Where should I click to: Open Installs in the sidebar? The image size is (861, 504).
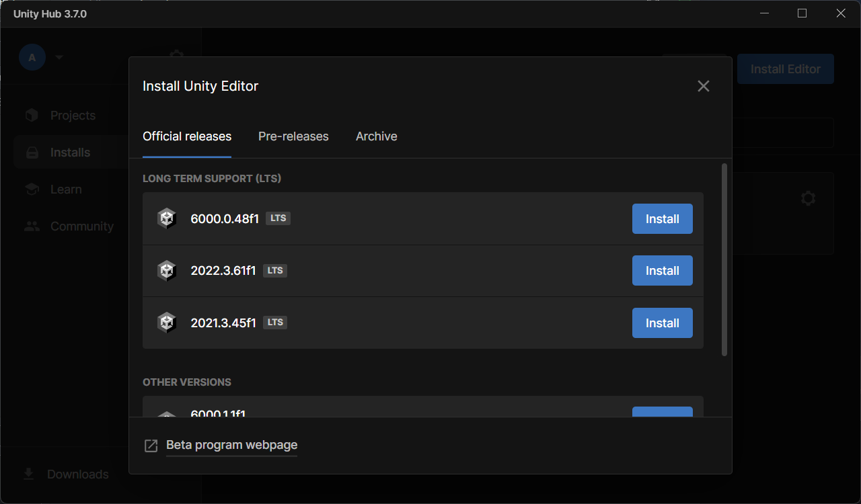pos(70,153)
